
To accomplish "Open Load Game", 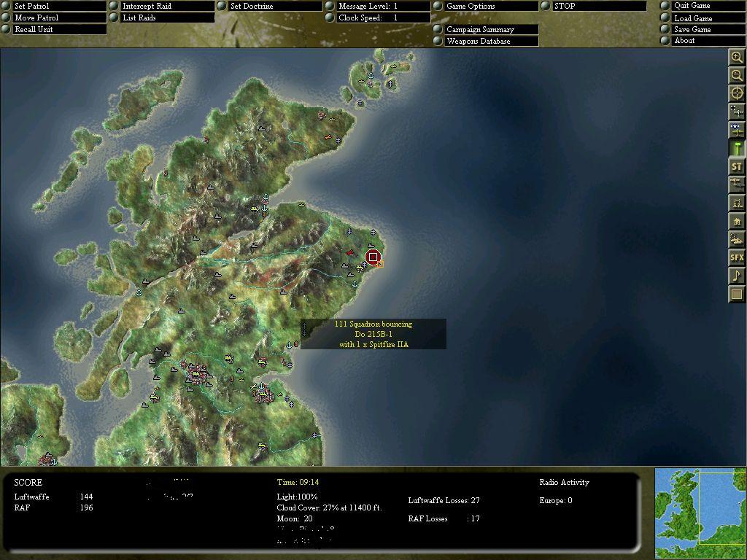I will [703, 18].
